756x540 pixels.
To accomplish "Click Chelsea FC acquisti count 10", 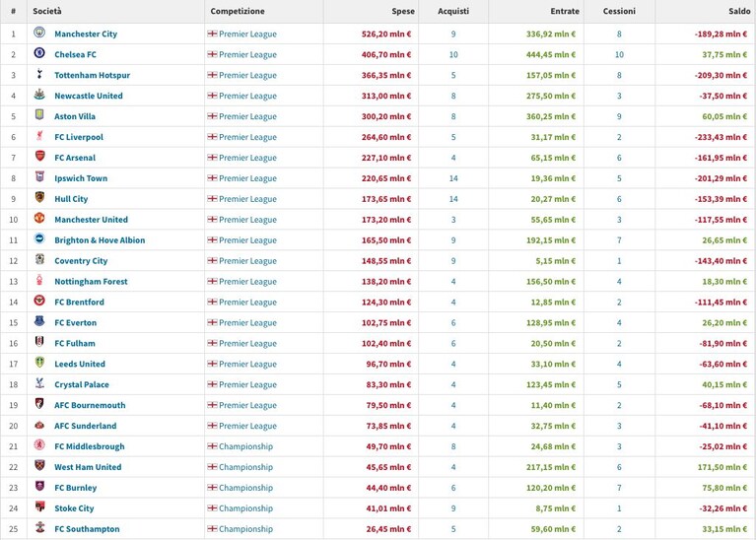I will (453, 54).
